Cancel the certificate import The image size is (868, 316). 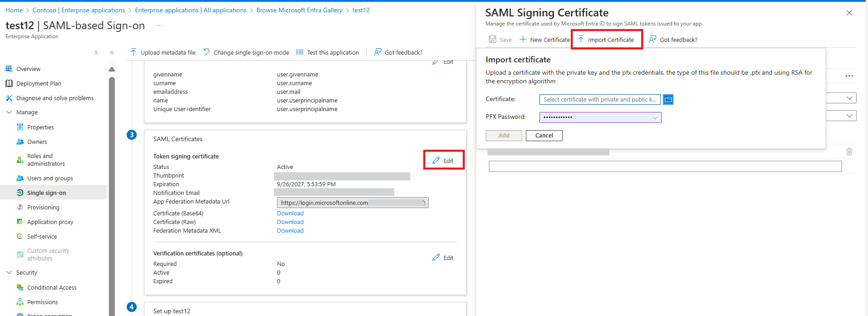tap(544, 136)
